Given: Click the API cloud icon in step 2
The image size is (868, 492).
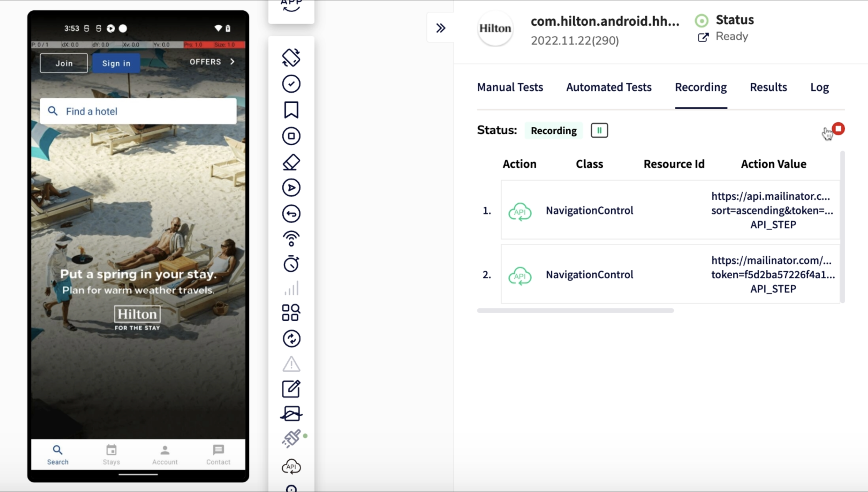Looking at the screenshot, I should (x=520, y=276).
